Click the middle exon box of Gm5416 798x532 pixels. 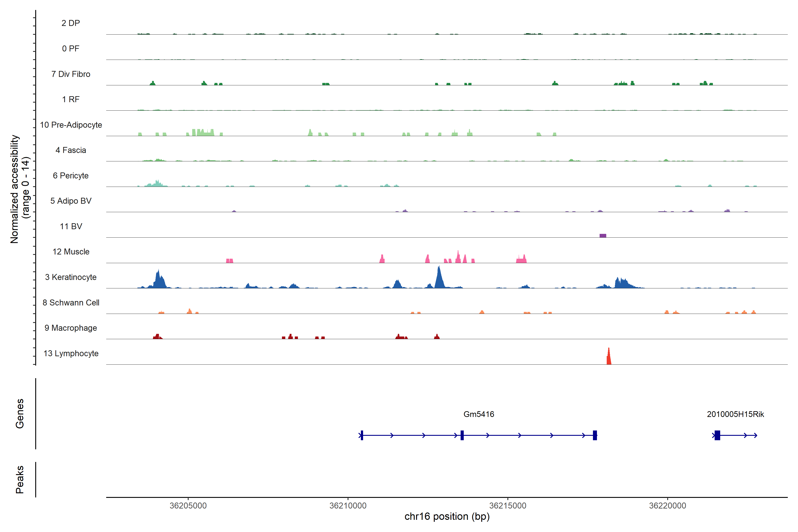(462, 435)
